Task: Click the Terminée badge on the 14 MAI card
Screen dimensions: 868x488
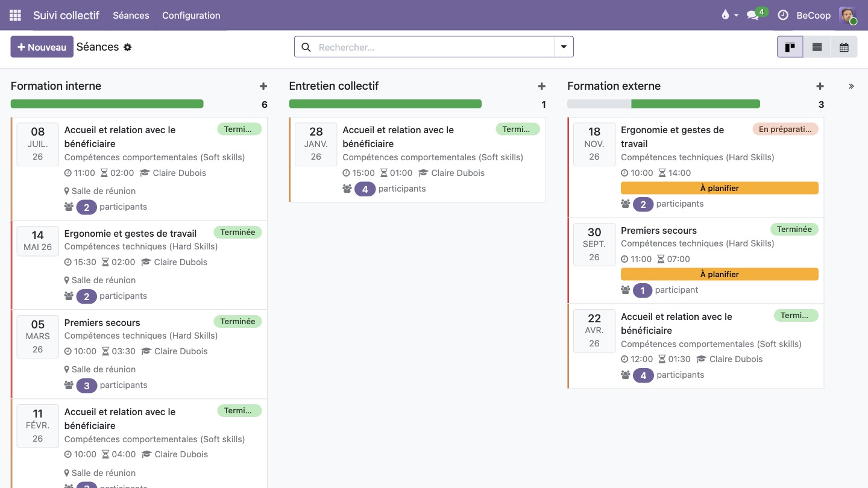Action: [237, 233]
